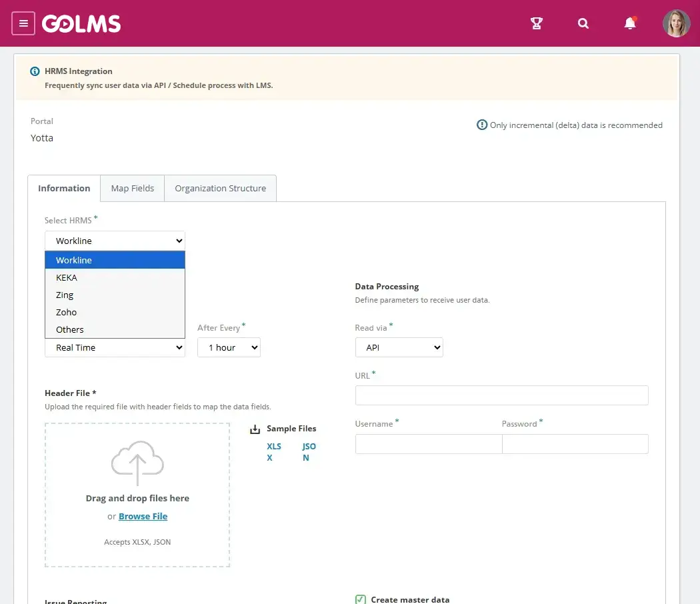Select KEKA from the HRMS list
Viewport: 700px width, 604px height.
pos(115,277)
